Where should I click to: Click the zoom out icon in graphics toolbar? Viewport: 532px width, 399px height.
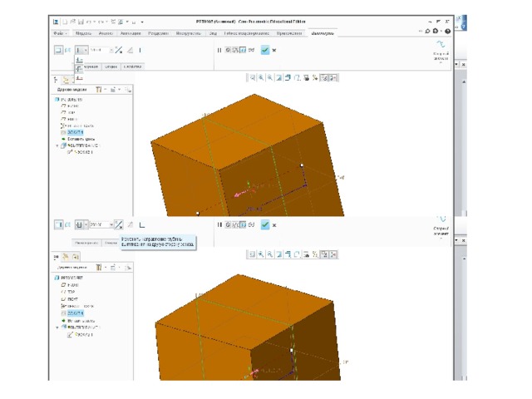click(269, 77)
